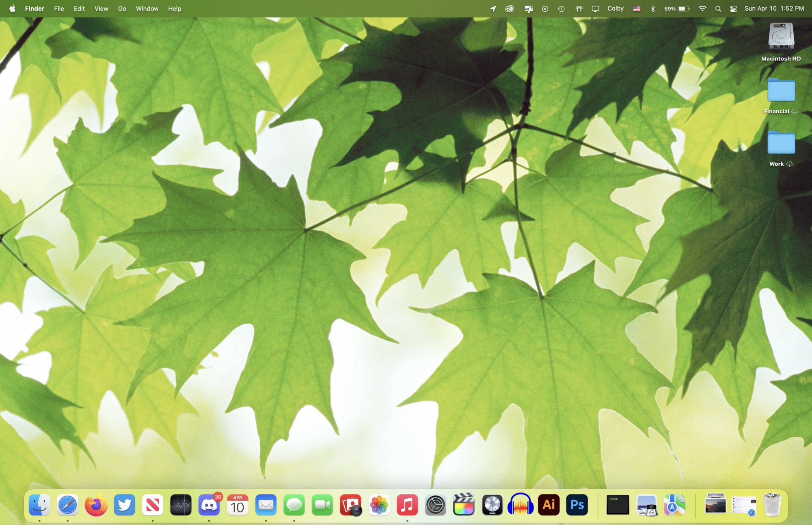
Task: Open the Go menu
Action: click(x=122, y=9)
